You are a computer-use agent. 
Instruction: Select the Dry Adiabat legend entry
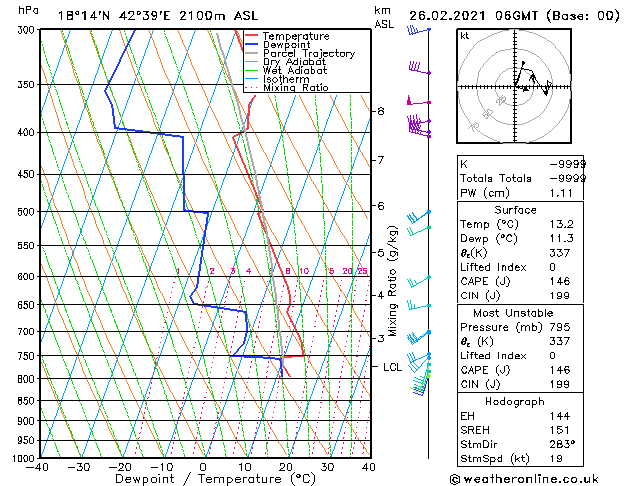click(294, 62)
